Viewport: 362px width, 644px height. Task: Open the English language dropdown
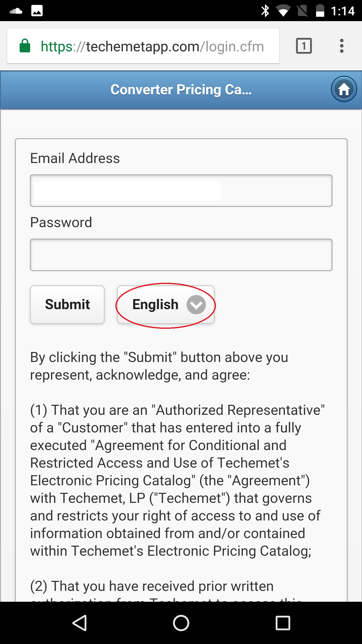click(x=156, y=304)
